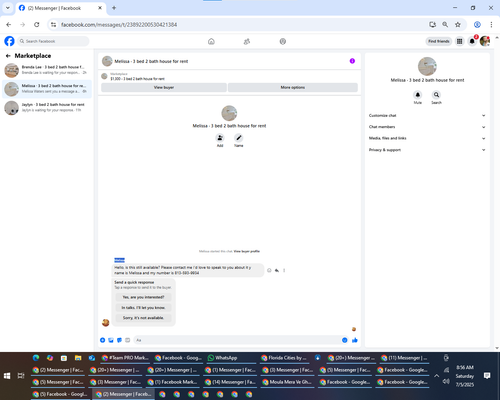Image resolution: width=500 pixels, height=400 pixels.
Task: Send a thumbs-up like
Action: tap(355, 340)
